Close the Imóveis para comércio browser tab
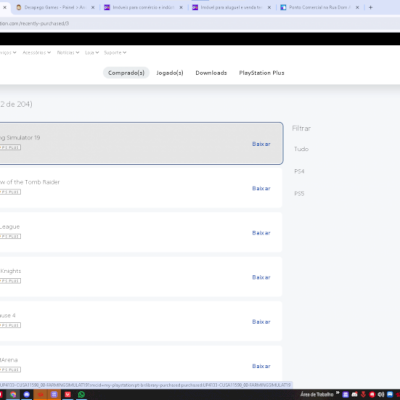The height and width of the screenshot is (400, 400). coord(181,7)
